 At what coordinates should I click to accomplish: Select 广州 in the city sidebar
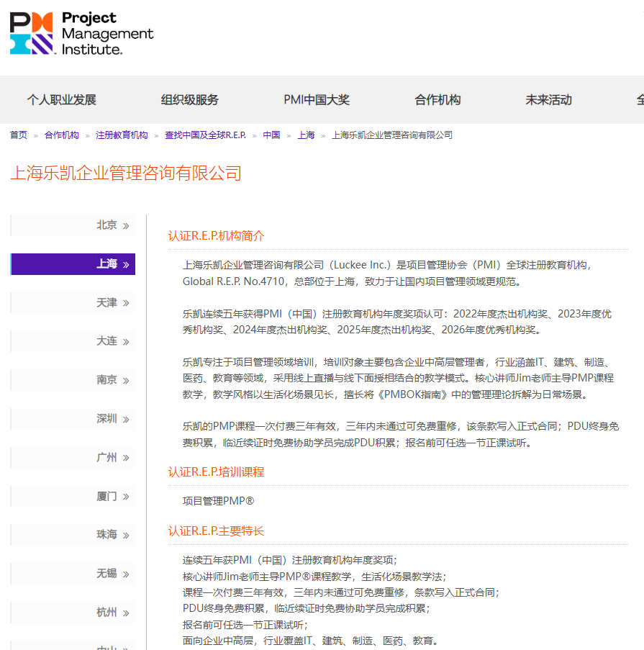[x=73, y=458]
